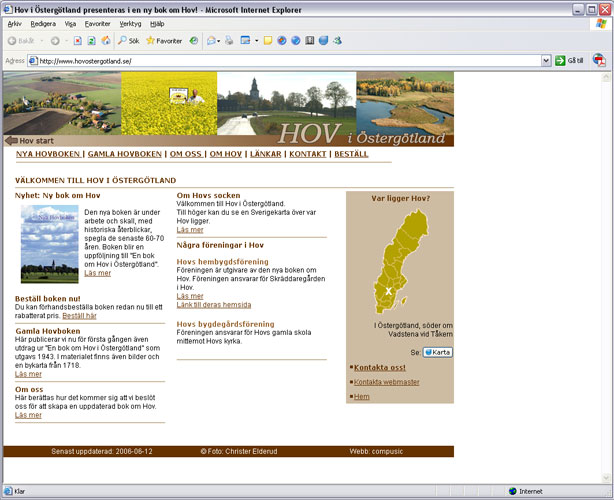Click the mail envelope toolbar icon
This screenshot has width=614, height=500.
tap(211, 41)
